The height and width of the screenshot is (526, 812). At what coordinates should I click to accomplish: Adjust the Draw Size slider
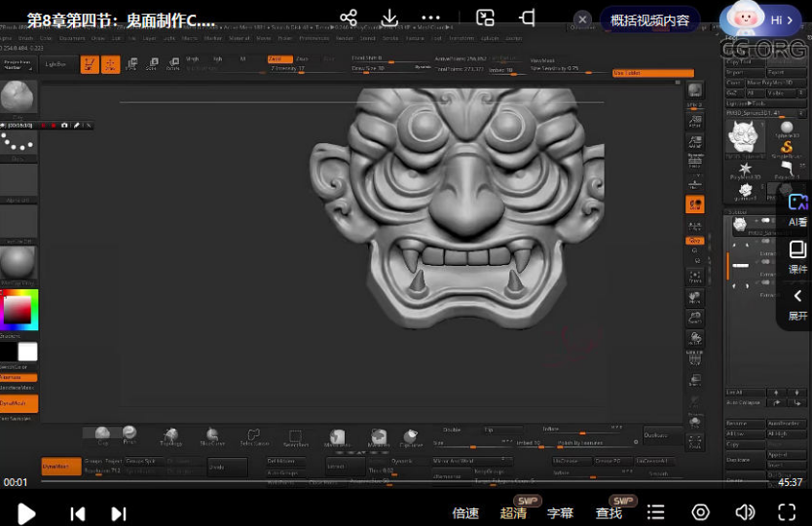pos(384,68)
